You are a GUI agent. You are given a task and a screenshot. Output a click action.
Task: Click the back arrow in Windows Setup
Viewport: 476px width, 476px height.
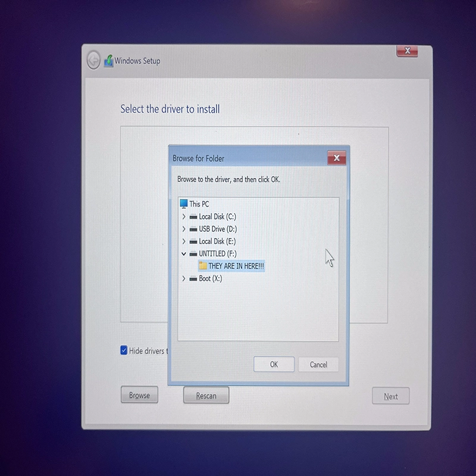pyautogui.click(x=93, y=60)
